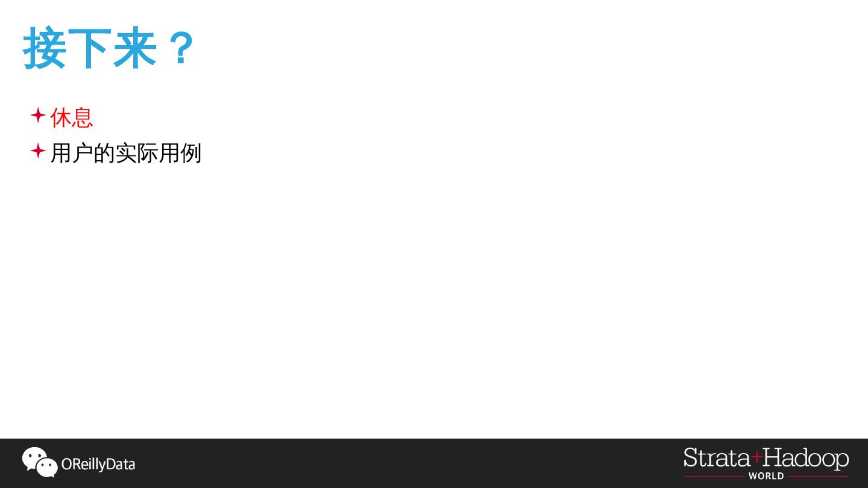Click the red plus in Strata+Hadoop logo

[757, 457]
